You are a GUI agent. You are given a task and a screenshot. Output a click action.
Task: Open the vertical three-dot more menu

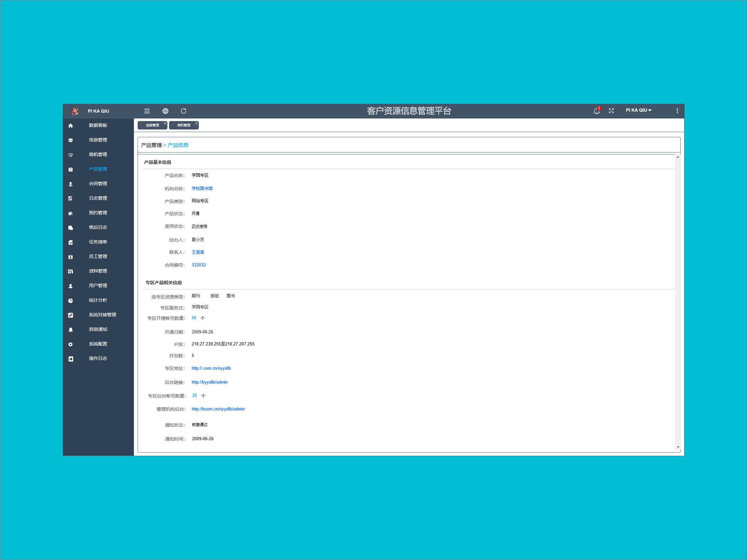pyautogui.click(x=677, y=111)
